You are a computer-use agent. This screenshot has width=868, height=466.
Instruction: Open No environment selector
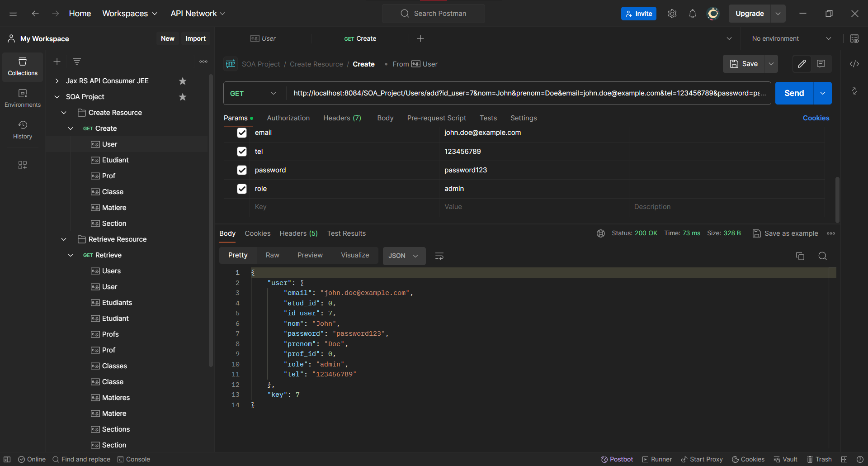(x=791, y=38)
